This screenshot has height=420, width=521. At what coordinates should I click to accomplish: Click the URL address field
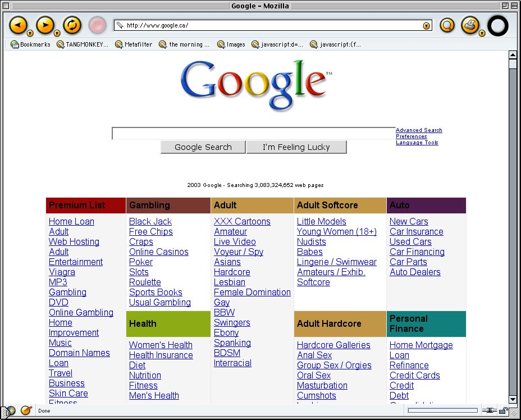click(x=272, y=25)
